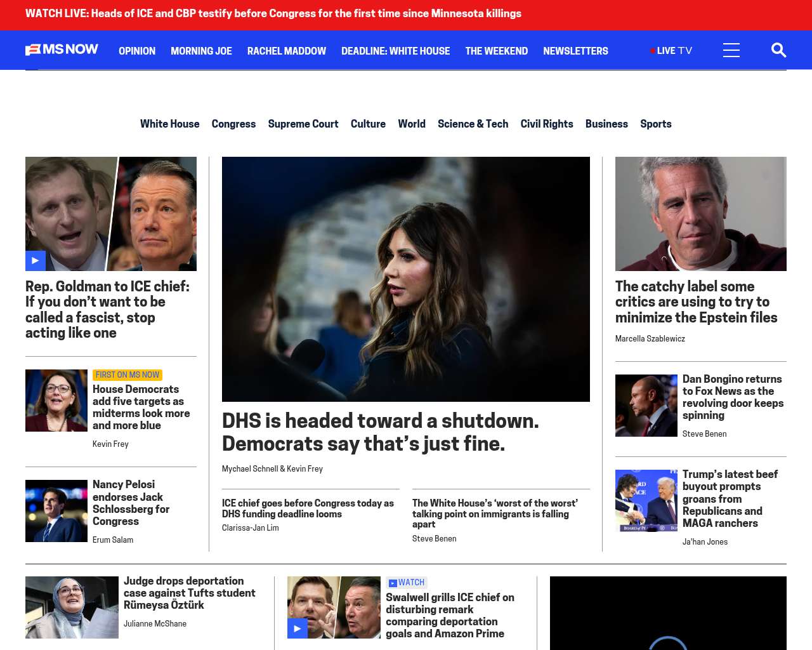Click the FIRST ON MS NOW label
The image size is (812, 650).
pyautogui.click(x=128, y=375)
